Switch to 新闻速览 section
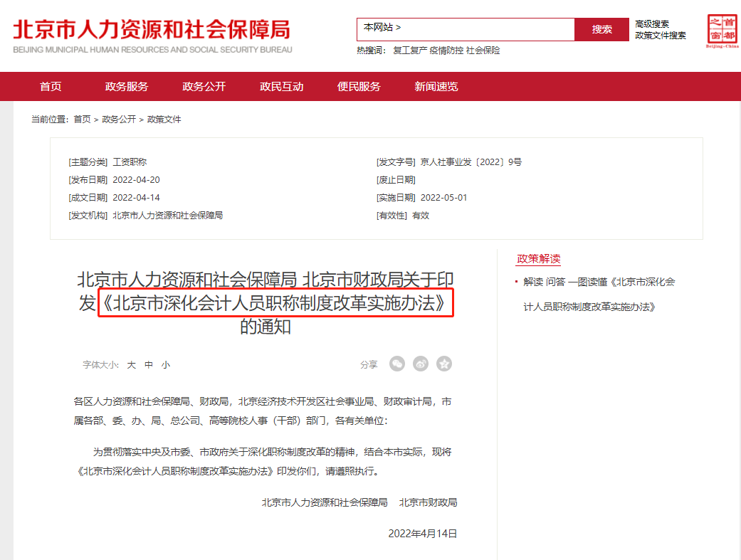The width and height of the screenshot is (741, 560). [x=436, y=86]
